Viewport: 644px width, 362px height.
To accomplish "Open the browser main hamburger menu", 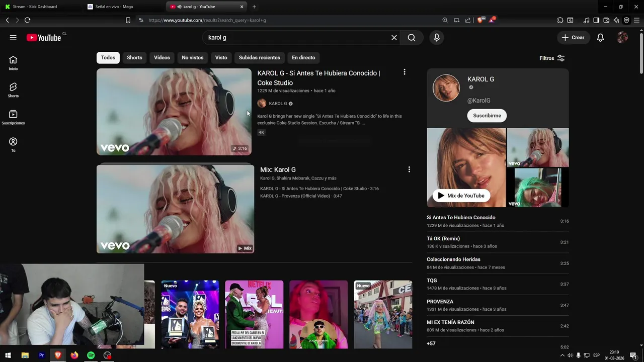I will coord(636,20).
